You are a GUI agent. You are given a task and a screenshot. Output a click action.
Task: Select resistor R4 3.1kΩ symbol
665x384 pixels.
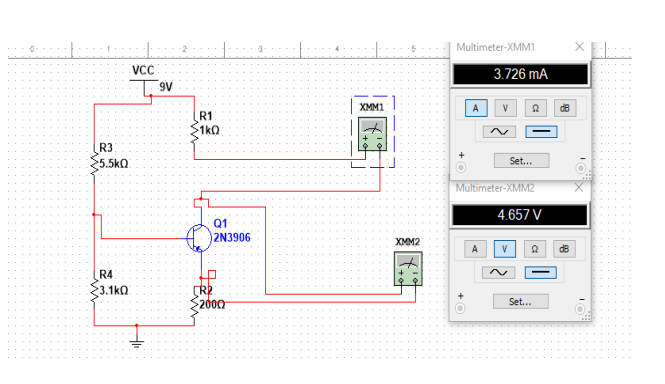94,291
